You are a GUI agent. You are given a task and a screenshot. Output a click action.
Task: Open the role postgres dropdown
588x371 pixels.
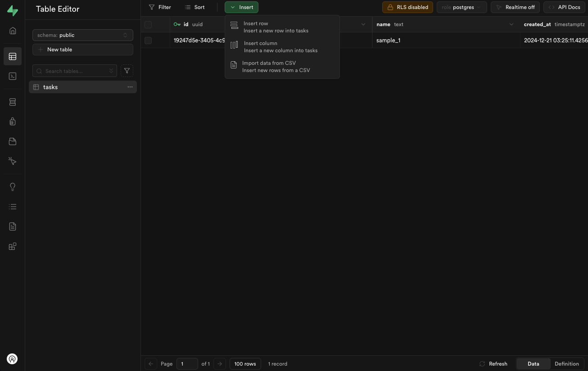tap(462, 7)
